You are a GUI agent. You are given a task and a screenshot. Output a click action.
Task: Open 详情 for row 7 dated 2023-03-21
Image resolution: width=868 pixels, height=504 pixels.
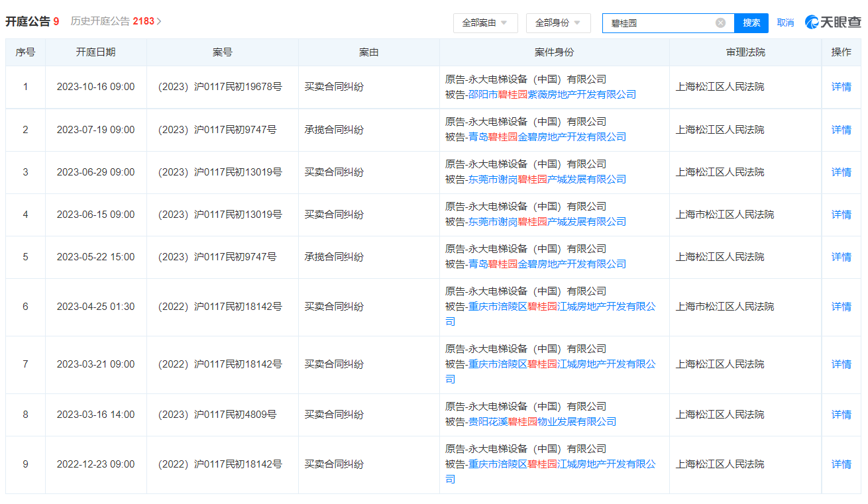841,364
